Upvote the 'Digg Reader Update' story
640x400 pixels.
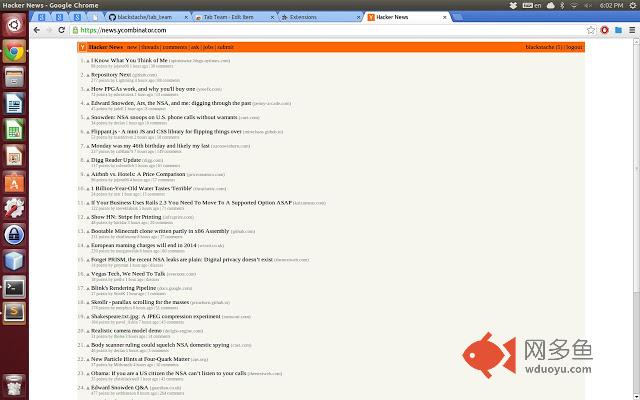point(88,161)
